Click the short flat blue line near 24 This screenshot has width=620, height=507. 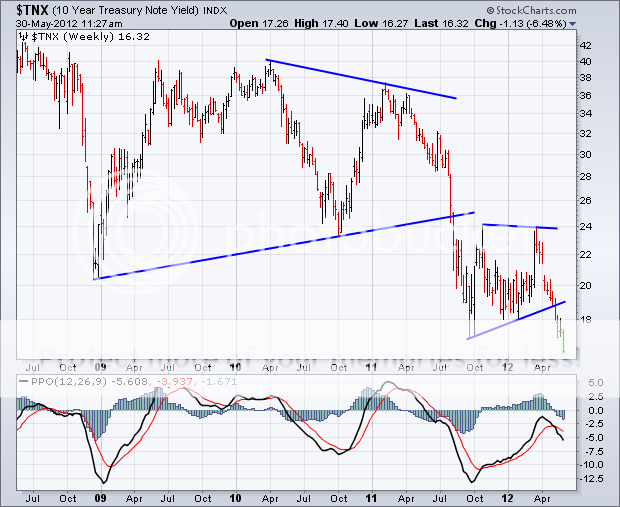click(520, 227)
